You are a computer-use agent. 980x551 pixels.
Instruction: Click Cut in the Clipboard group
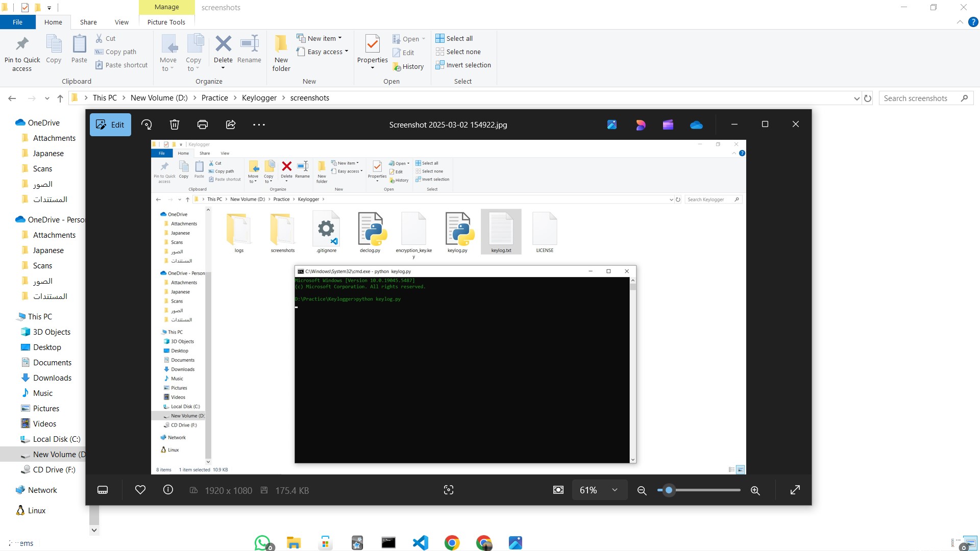click(106, 38)
